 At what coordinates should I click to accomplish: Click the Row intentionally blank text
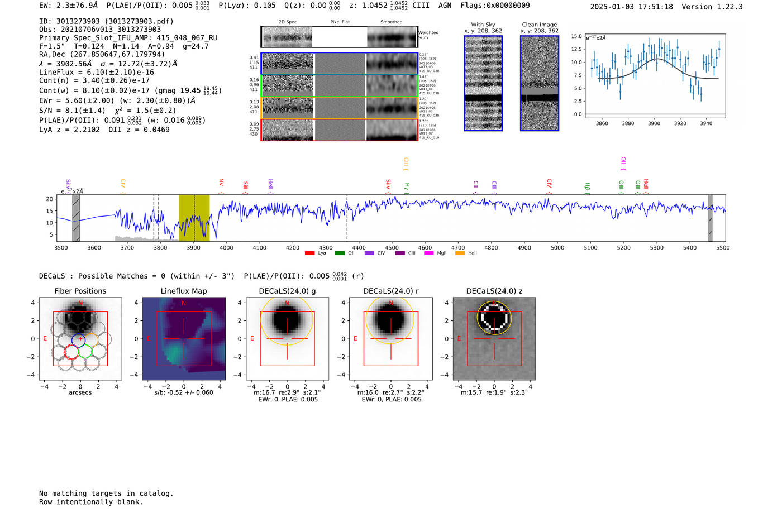(x=91, y=502)
